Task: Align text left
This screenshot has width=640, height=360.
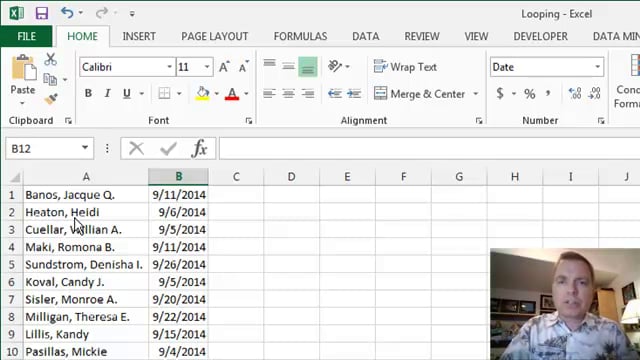Action: click(x=269, y=93)
